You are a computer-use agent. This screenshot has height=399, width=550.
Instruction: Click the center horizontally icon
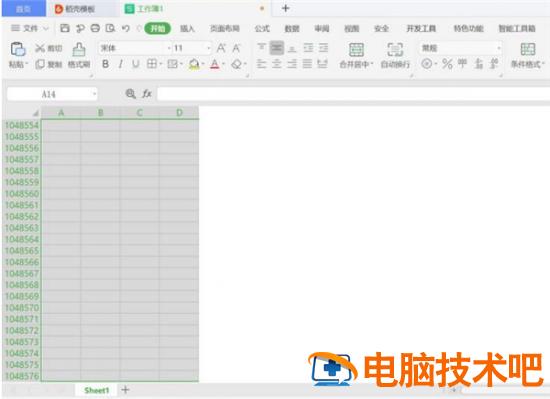[277, 64]
